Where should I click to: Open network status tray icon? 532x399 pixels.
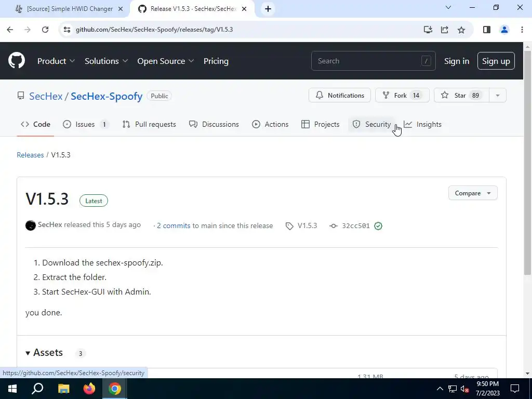pos(453,389)
